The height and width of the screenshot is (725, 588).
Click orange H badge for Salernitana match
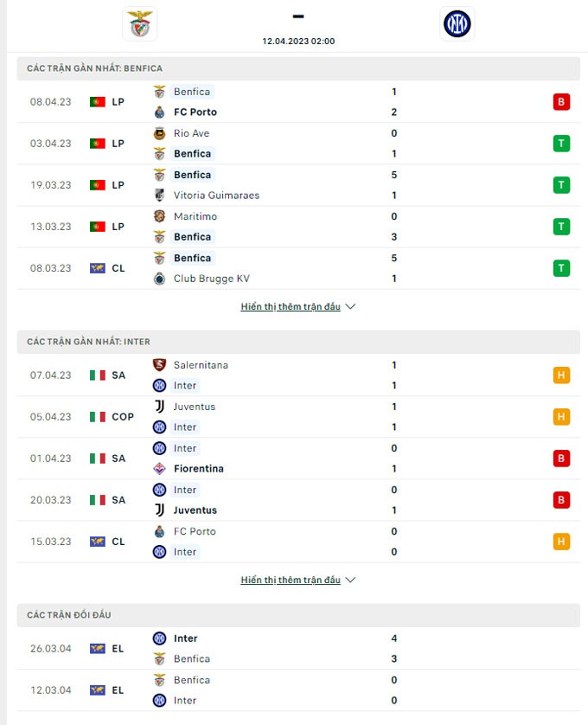pos(562,375)
